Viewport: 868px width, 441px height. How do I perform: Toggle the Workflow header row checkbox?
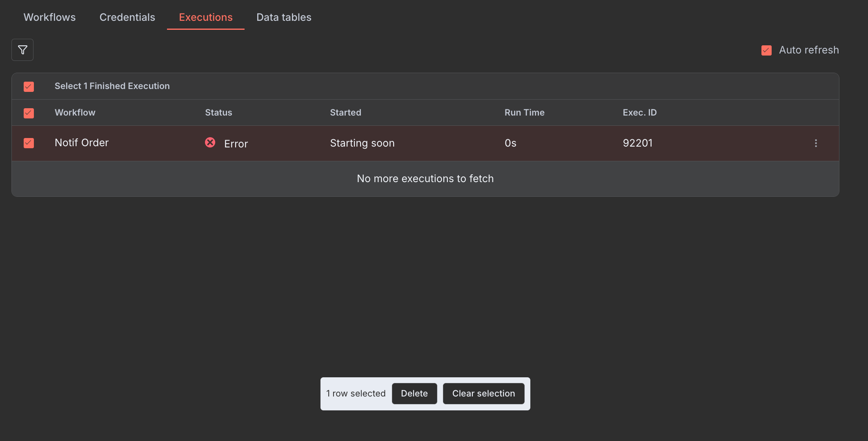(x=29, y=113)
